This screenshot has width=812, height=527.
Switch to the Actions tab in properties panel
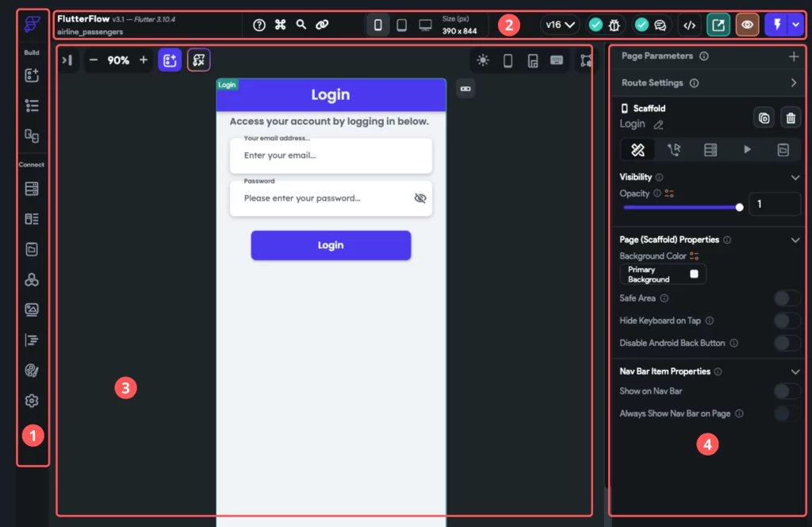674,149
